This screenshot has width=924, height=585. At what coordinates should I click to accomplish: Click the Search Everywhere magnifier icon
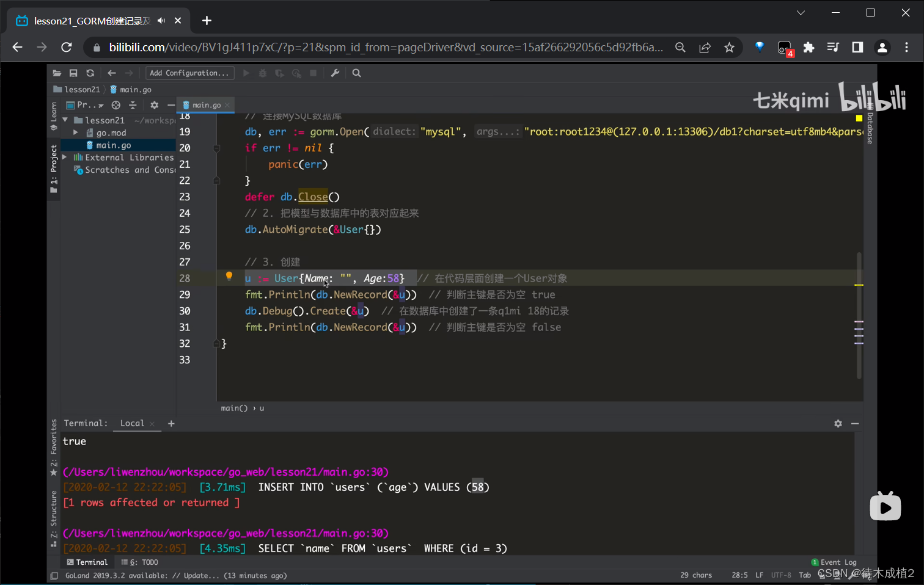pyautogui.click(x=357, y=73)
